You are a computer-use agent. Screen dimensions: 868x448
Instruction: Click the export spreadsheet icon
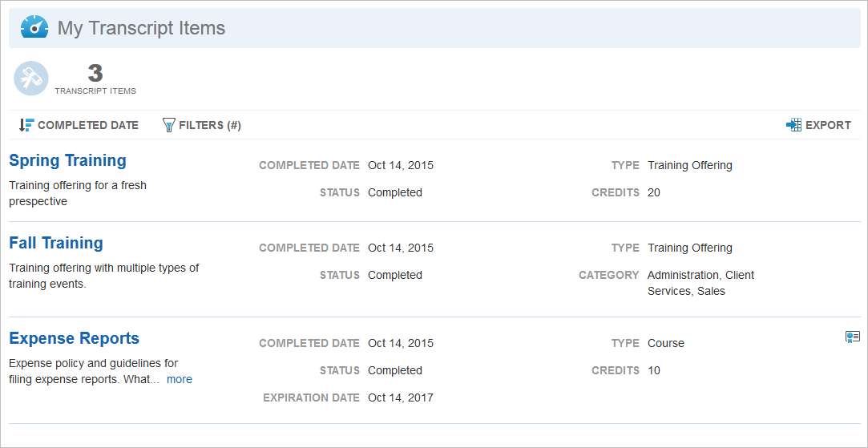(x=793, y=125)
